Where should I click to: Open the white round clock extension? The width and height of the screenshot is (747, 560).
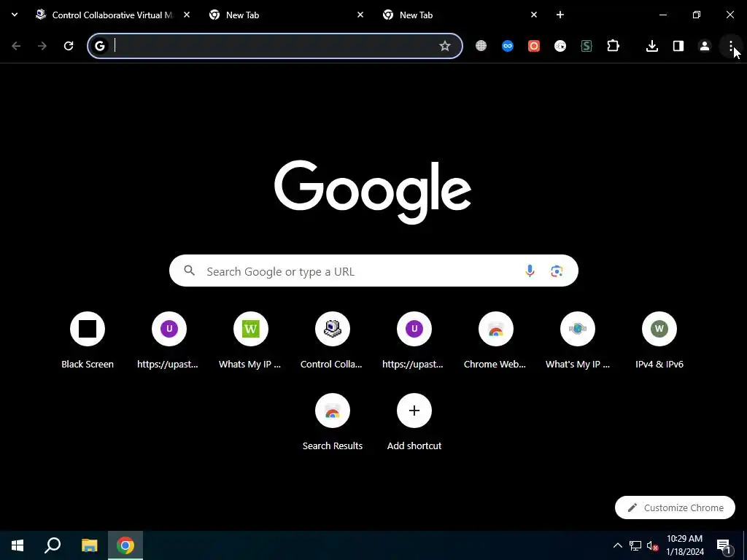(x=560, y=46)
